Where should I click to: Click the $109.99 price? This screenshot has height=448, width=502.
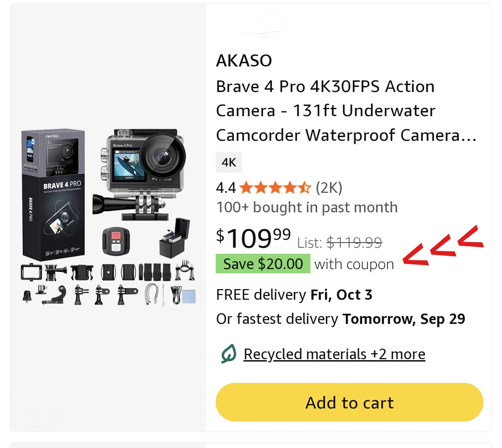254,238
